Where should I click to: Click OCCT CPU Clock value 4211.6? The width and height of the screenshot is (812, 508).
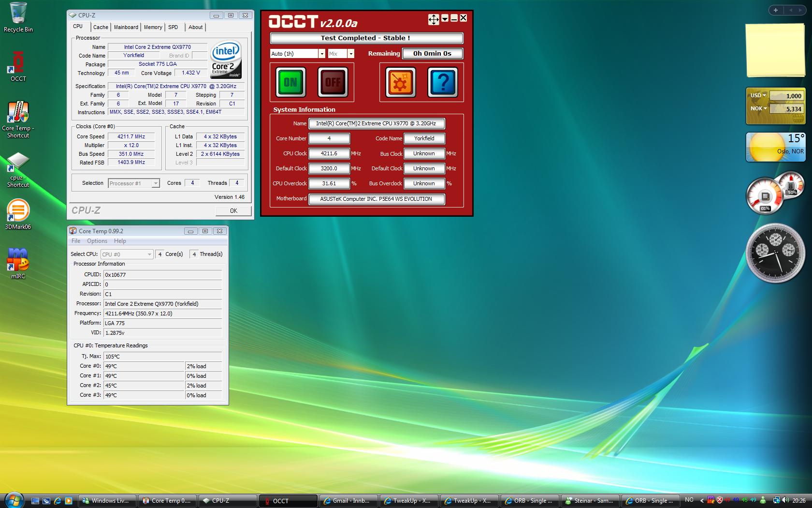click(329, 153)
